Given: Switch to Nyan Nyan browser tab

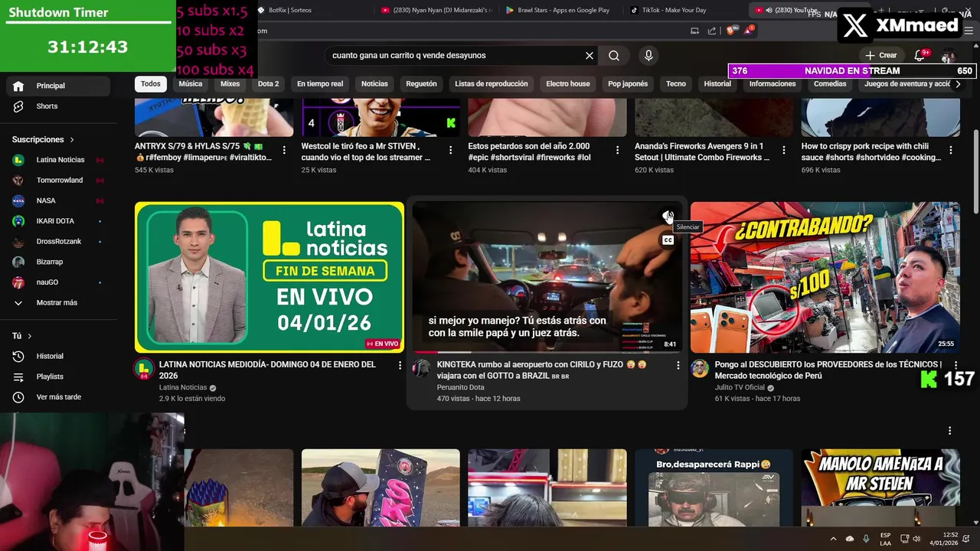Looking at the screenshot, I should (x=436, y=10).
